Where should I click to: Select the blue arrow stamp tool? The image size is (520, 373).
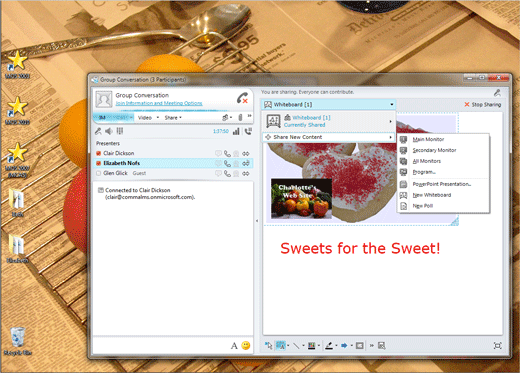tap(344, 346)
